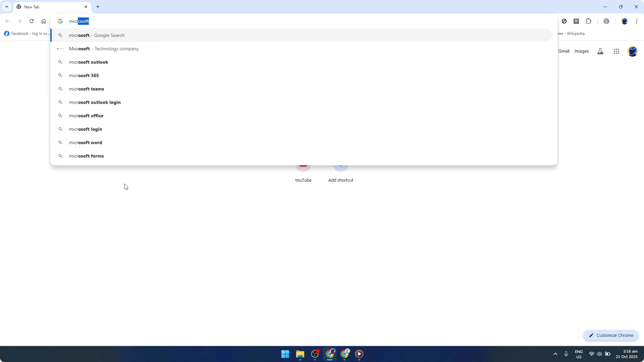Open the Facebook bookmark

(27, 33)
